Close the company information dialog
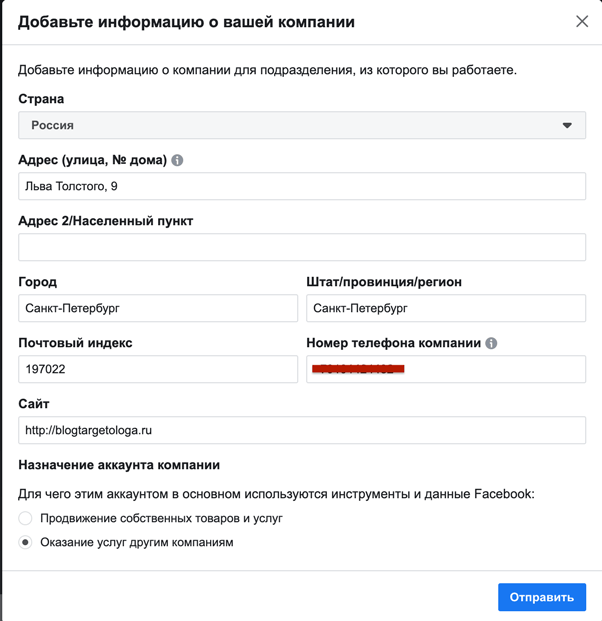 (582, 21)
